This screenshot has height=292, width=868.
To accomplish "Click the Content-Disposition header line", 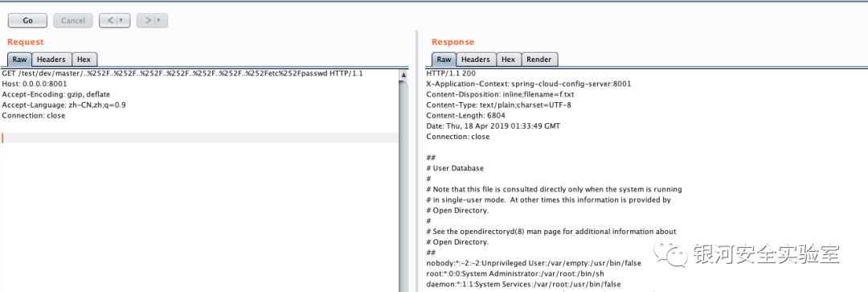I will coord(500,94).
